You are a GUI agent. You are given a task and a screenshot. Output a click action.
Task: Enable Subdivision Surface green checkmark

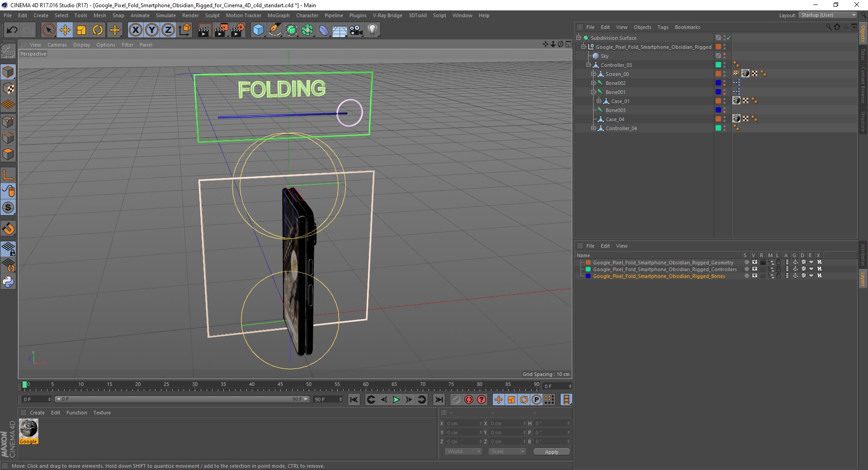coord(729,38)
